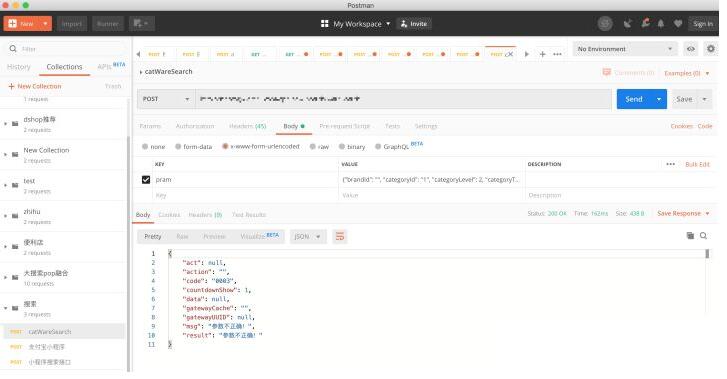Open the Pre-request Script tab
727x379 pixels.
click(x=344, y=126)
